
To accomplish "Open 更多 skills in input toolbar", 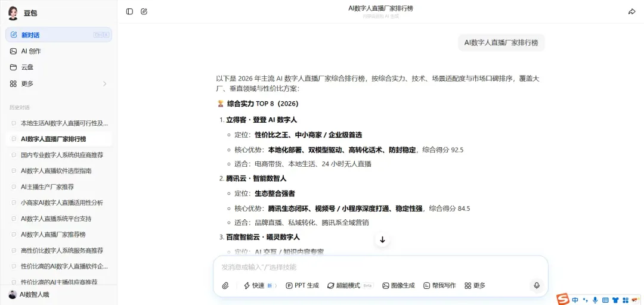I will (x=475, y=286).
